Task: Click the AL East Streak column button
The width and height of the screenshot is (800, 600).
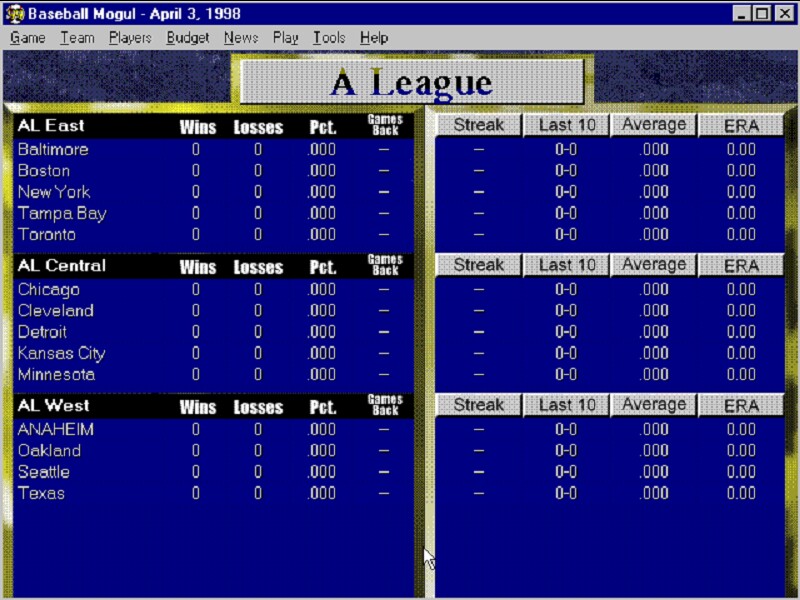Action: tap(479, 126)
